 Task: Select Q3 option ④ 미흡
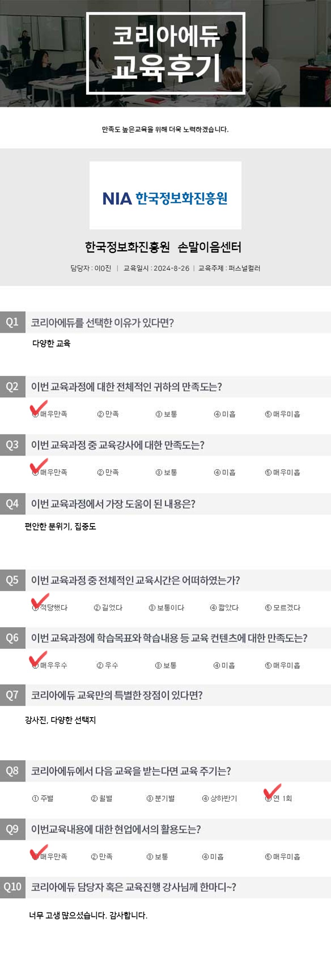[x=225, y=472]
